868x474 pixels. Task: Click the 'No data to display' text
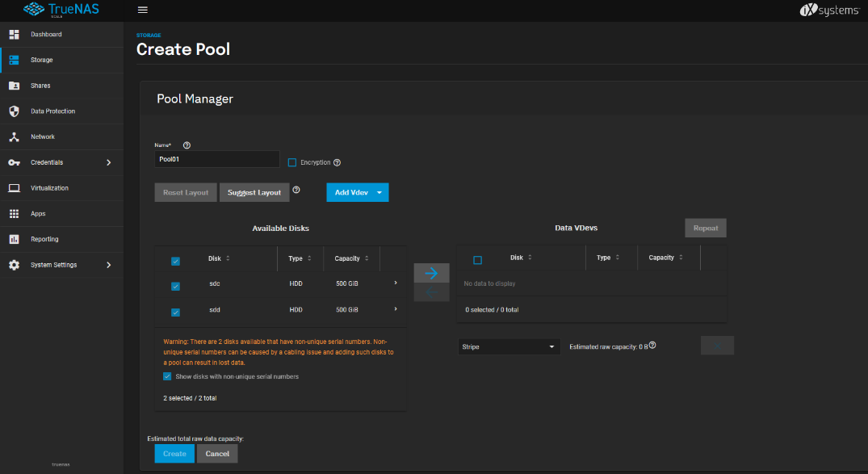[x=489, y=283]
